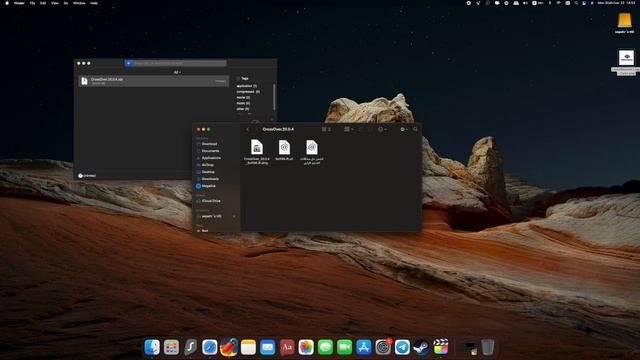Image resolution: width=640 pixels, height=360 pixels.
Task: Go back in the Finder window
Action: point(247,129)
